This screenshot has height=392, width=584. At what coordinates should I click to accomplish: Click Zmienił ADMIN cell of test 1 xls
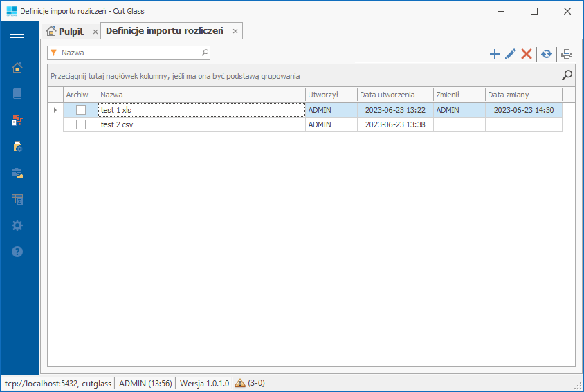coord(459,110)
